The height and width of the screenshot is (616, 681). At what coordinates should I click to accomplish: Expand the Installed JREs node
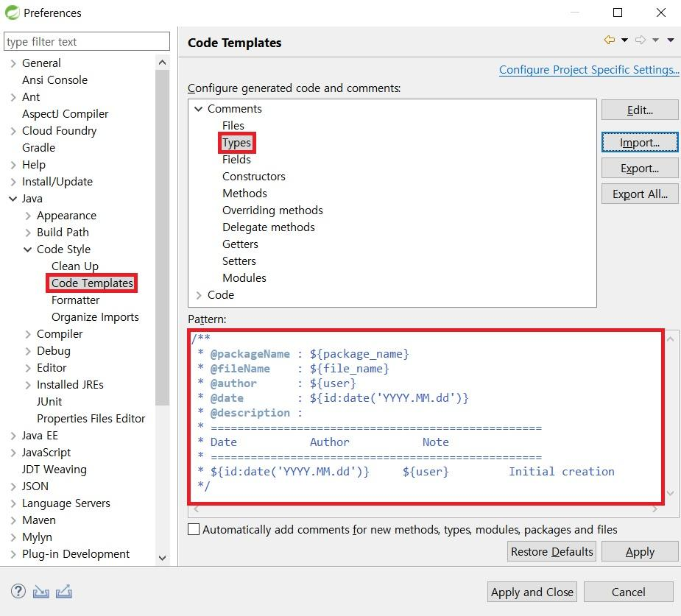coord(28,385)
